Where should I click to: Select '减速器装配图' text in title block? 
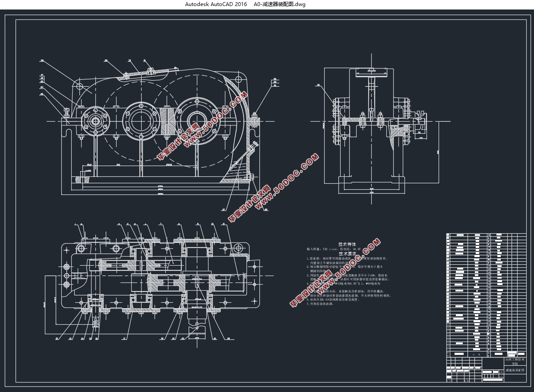(x=515, y=370)
